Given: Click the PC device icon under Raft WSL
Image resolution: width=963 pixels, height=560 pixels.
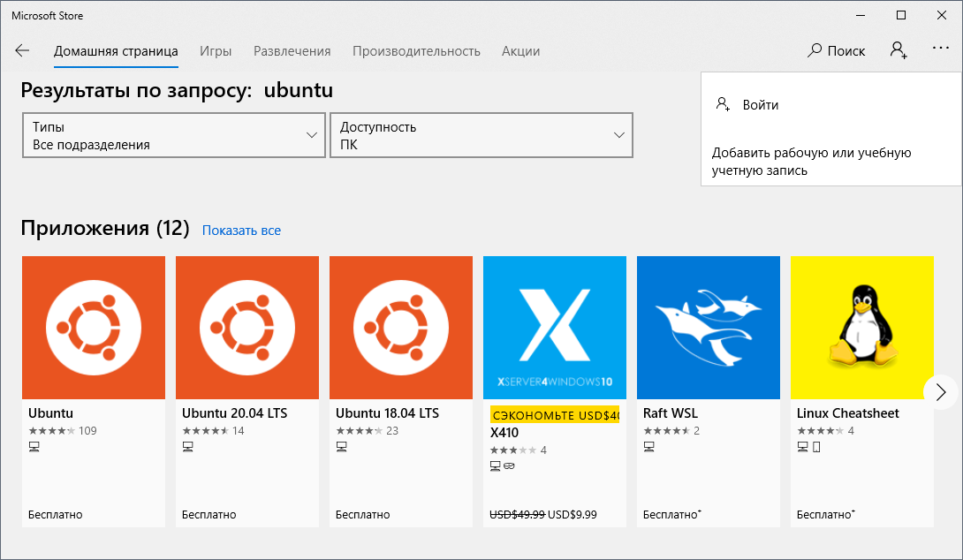Looking at the screenshot, I should click(649, 447).
